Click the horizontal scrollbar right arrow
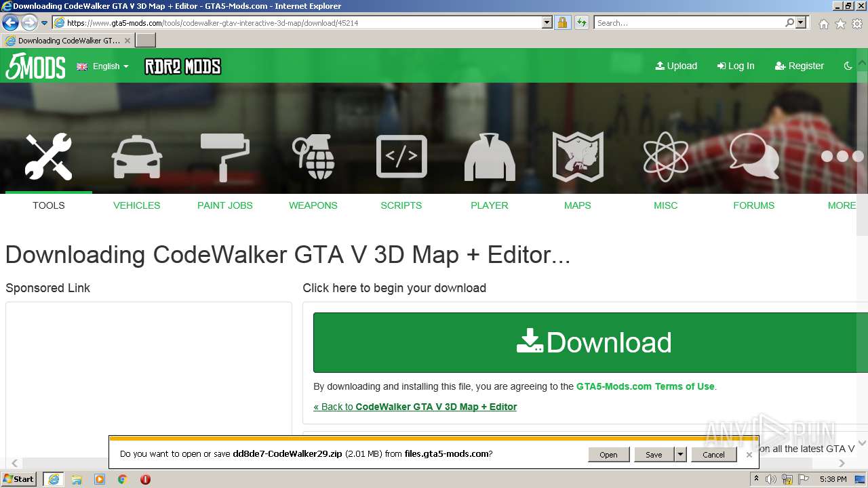The image size is (868, 488). pos(842,464)
